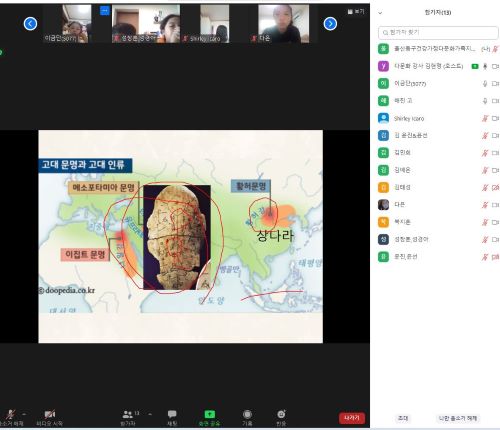Click the 다은 profile photo avatar

tap(383, 205)
